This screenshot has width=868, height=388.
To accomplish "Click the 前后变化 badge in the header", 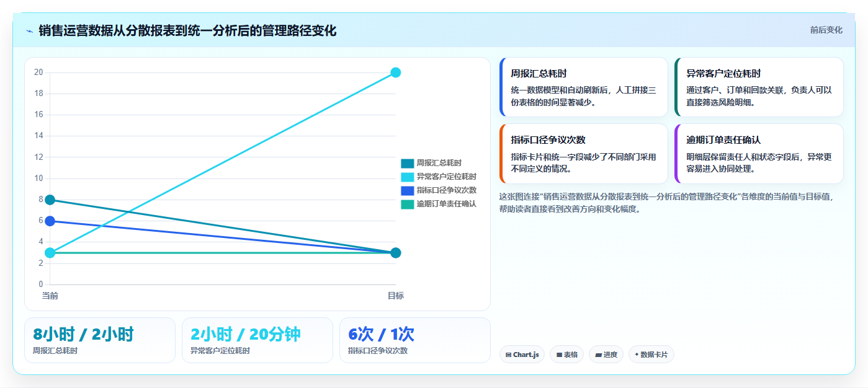I will click(826, 30).
